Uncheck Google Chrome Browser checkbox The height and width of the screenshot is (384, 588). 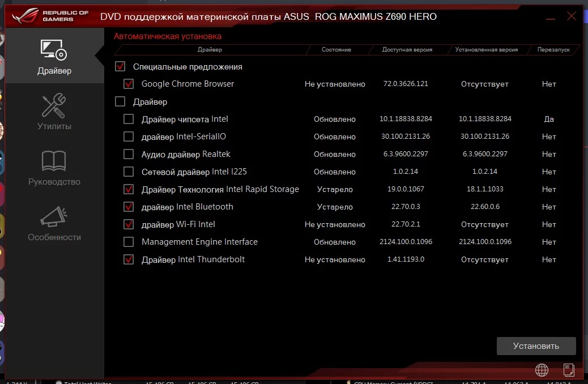[x=129, y=84]
